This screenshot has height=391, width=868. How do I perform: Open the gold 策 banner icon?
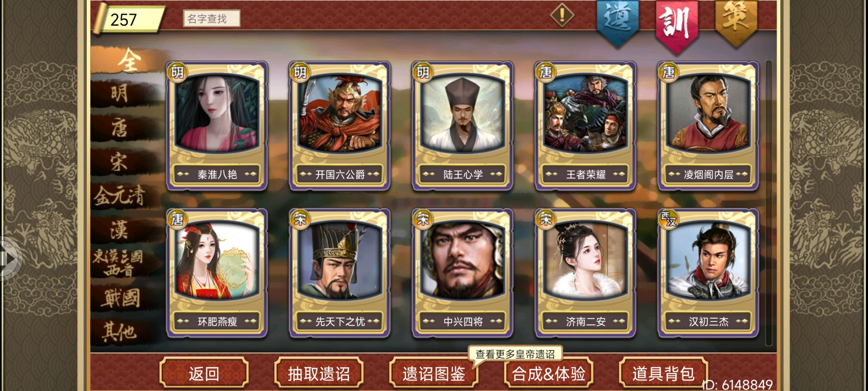click(x=736, y=22)
